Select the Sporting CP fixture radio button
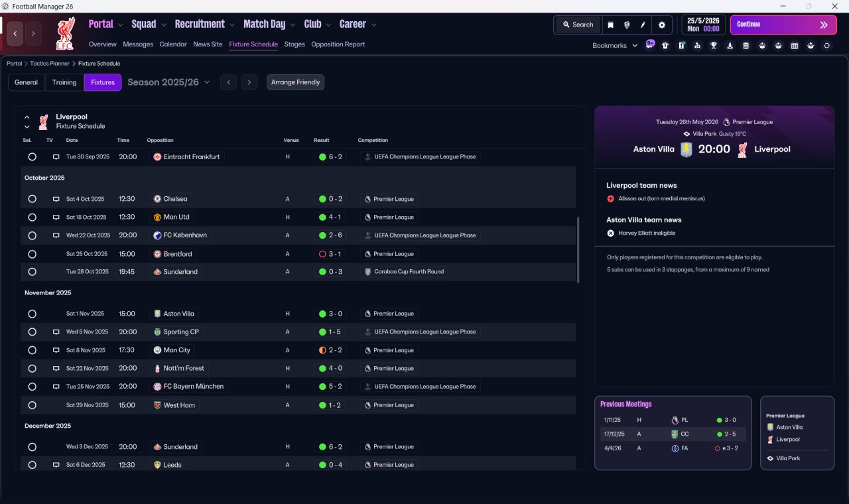The image size is (849, 504). 32,332
